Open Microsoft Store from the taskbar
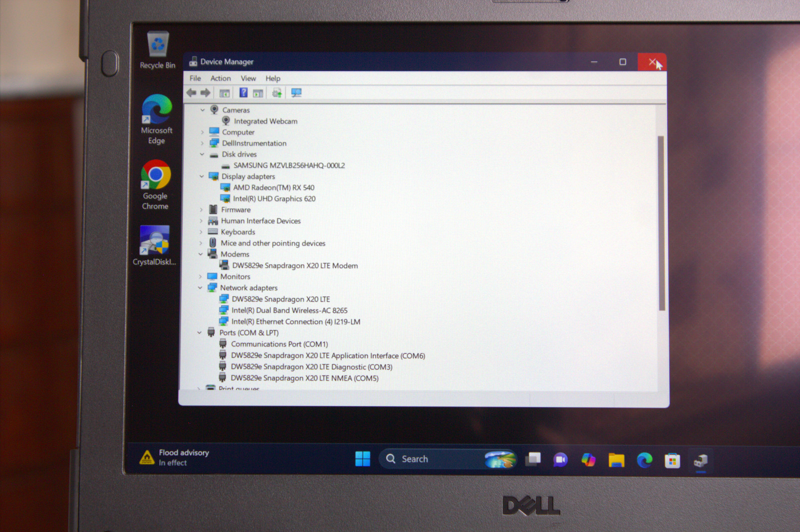Screen dimensions: 800x532 tap(672, 461)
